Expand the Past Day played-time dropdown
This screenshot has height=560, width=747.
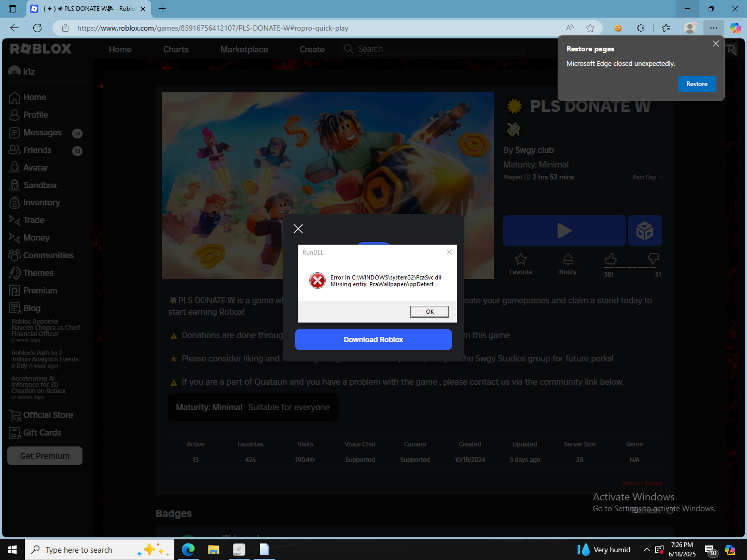pos(648,177)
